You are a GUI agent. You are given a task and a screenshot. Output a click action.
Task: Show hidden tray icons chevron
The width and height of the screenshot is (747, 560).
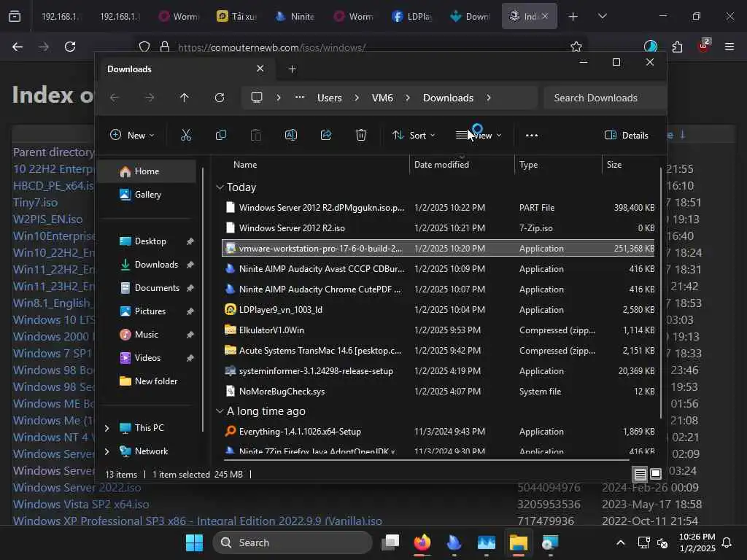620,542
